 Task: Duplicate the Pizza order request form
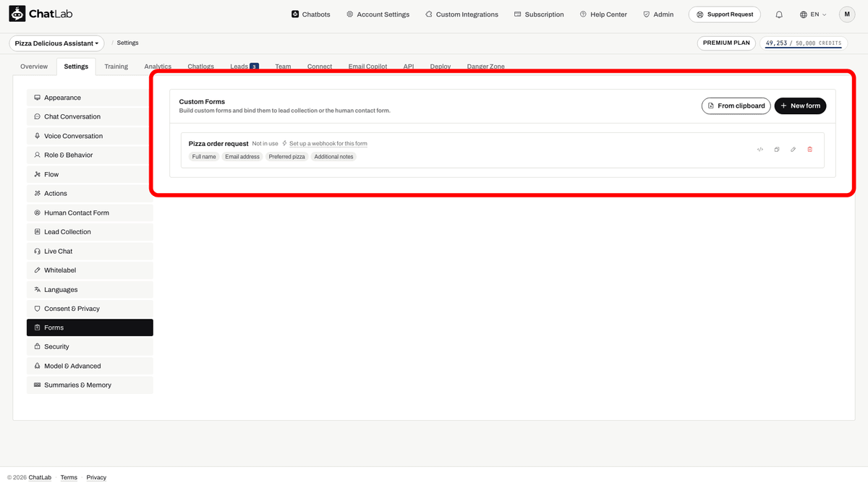[777, 150]
